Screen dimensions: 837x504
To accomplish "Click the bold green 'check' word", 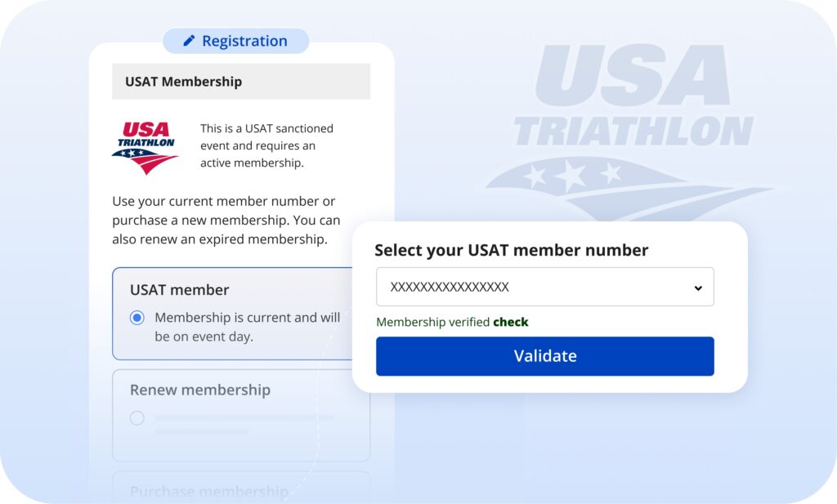I will click(511, 322).
